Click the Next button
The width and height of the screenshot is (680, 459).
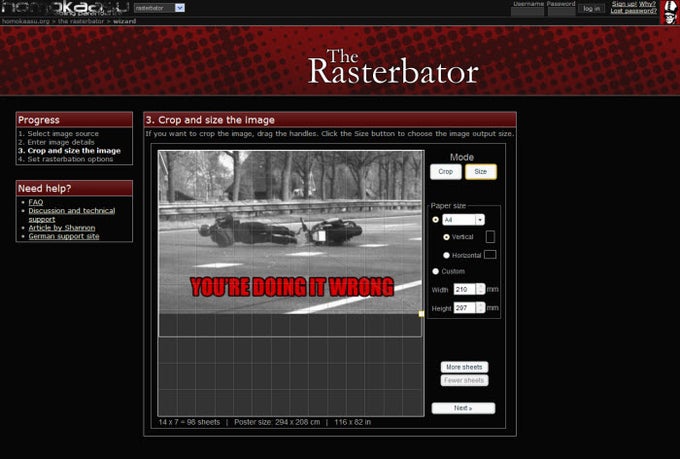463,408
